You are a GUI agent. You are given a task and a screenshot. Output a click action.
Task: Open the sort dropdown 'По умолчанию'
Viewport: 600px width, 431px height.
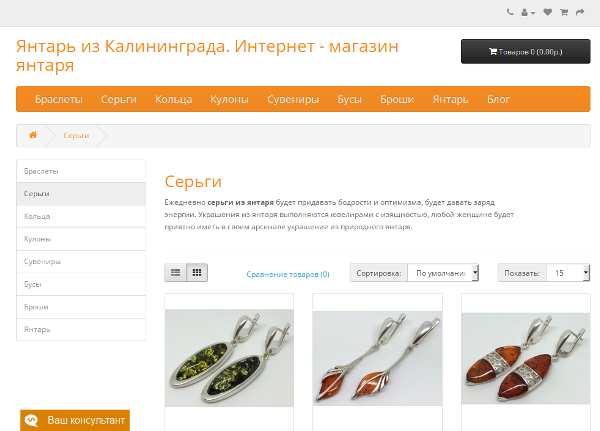pyautogui.click(x=443, y=273)
